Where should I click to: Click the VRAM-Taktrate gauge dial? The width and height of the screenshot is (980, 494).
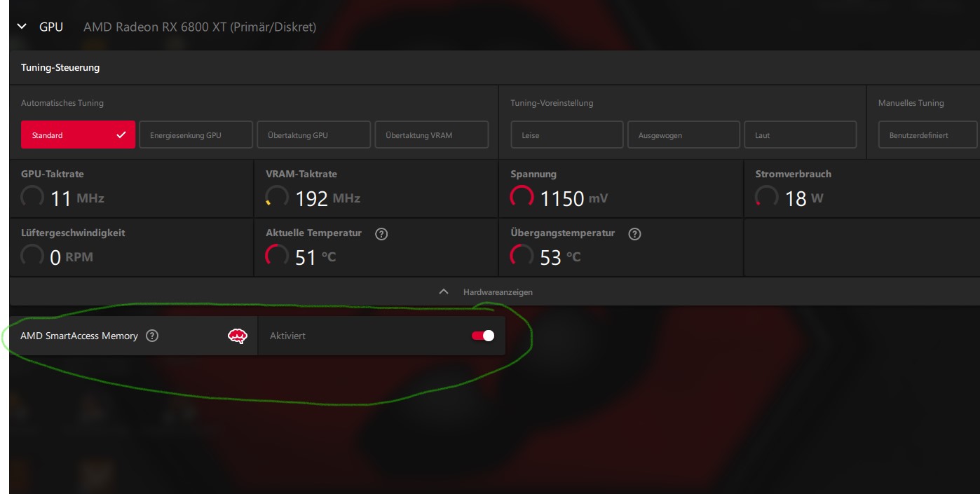pyautogui.click(x=277, y=197)
